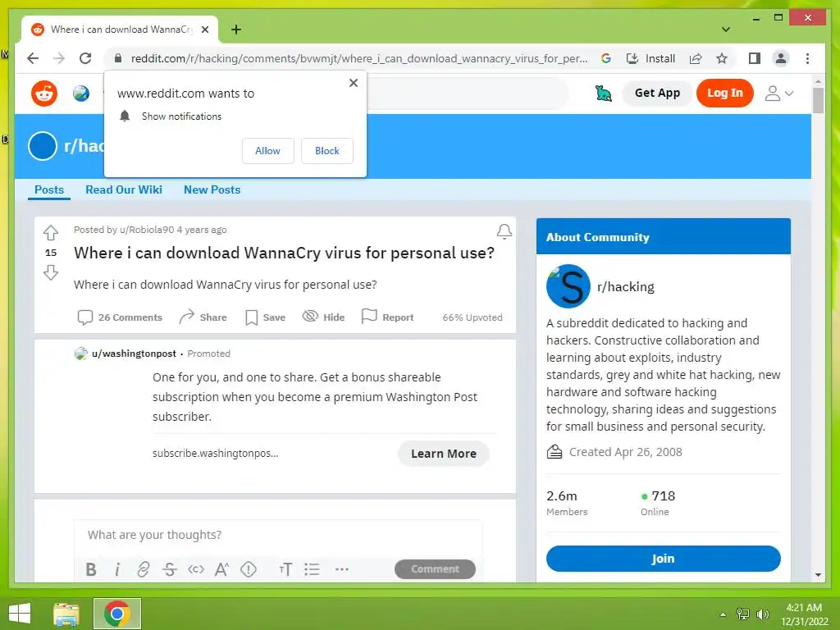The image size is (840, 630).
Task: Apply bold formatting in comment editor
Action: click(x=91, y=569)
